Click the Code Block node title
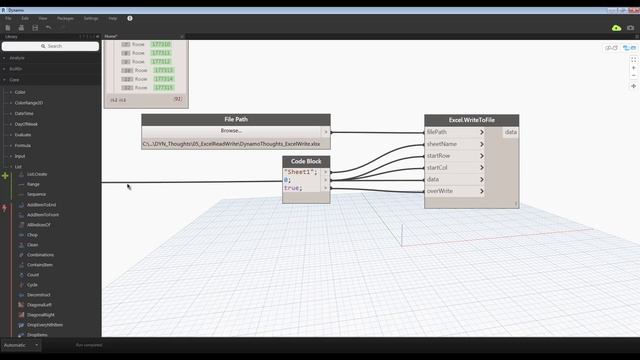The height and width of the screenshot is (360, 640). pyautogui.click(x=306, y=162)
